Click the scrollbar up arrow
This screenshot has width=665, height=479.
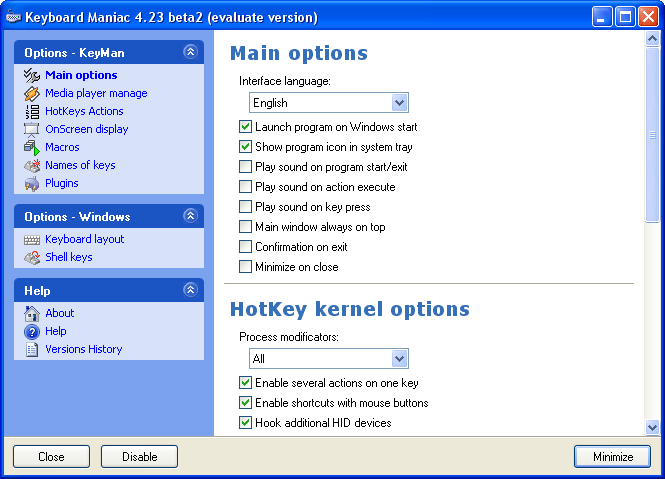[652, 39]
